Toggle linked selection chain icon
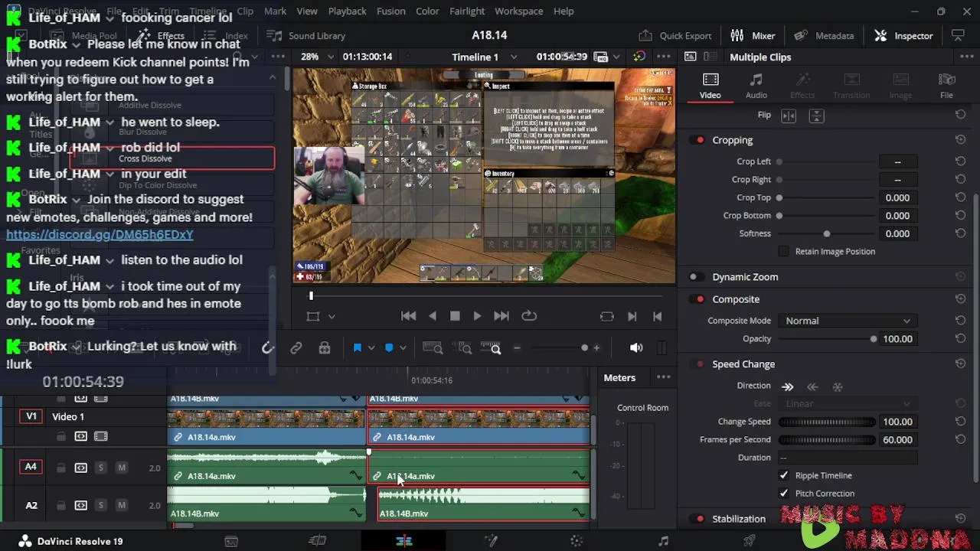980x551 pixels. tap(296, 348)
